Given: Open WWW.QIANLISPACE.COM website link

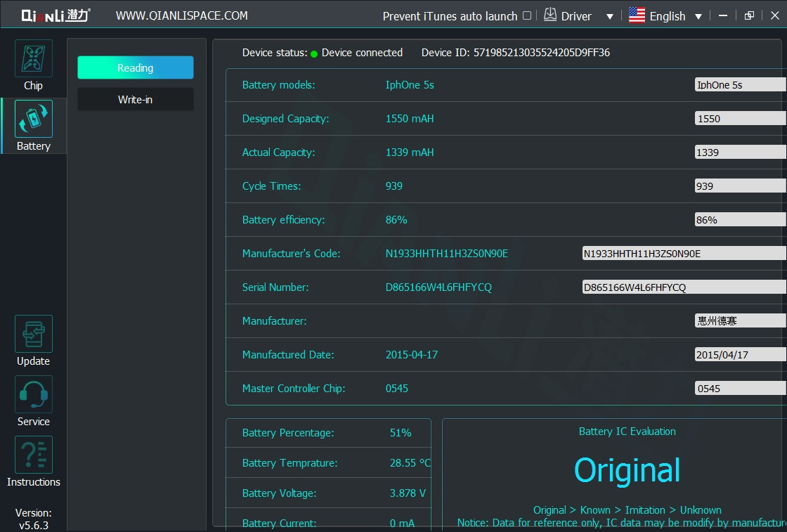Looking at the screenshot, I should coord(182,15).
